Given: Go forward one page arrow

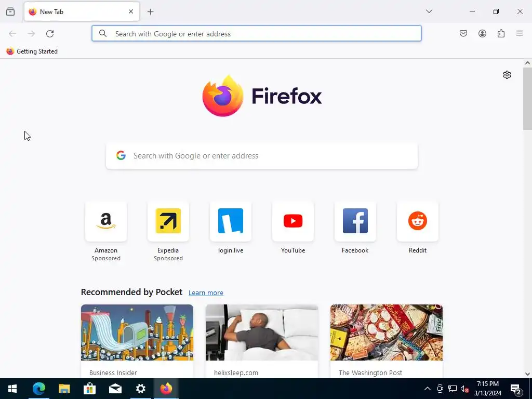Looking at the screenshot, I should (x=31, y=34).
